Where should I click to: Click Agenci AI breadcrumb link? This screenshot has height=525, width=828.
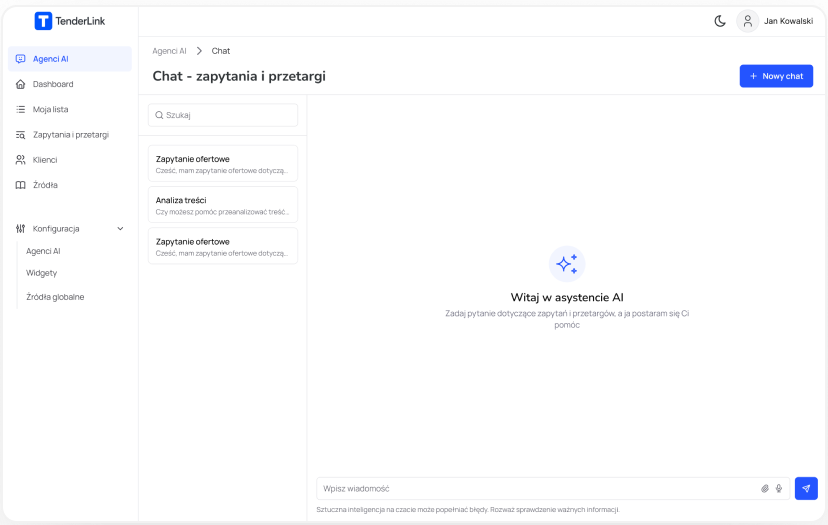170,51
